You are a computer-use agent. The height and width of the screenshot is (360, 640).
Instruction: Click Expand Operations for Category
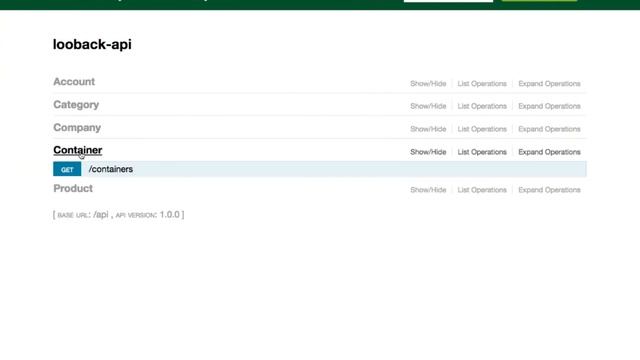[x=549, y=106]
